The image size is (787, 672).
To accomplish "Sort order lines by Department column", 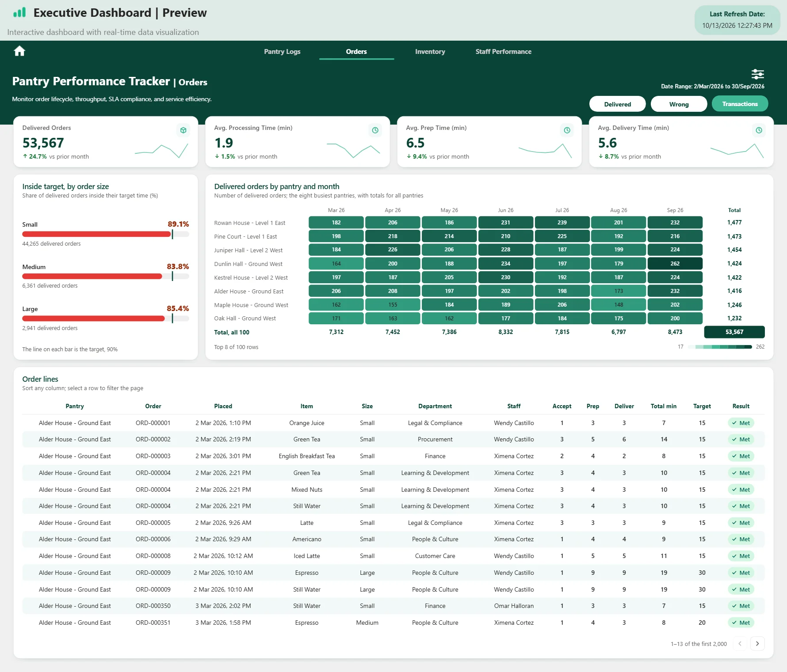I will click(x=435, y=406).
